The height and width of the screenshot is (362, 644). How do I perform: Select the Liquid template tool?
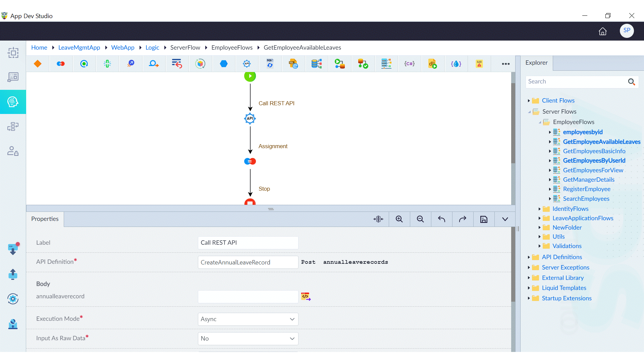(x=456, y=64)
